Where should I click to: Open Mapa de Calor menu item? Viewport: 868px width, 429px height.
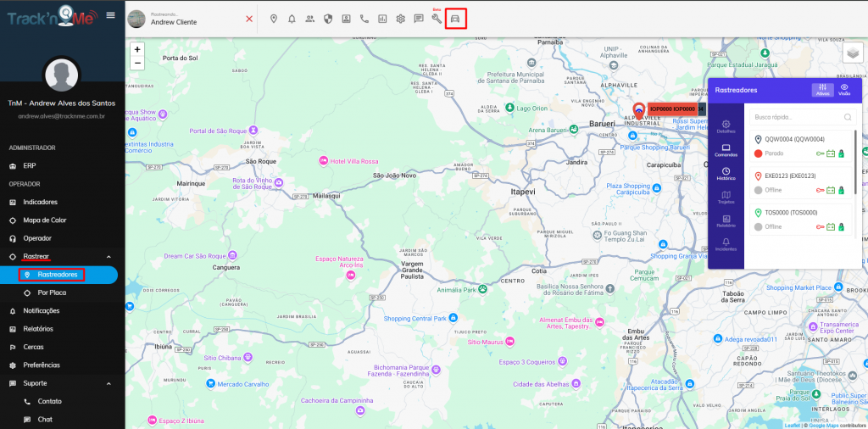pos(46,220)
